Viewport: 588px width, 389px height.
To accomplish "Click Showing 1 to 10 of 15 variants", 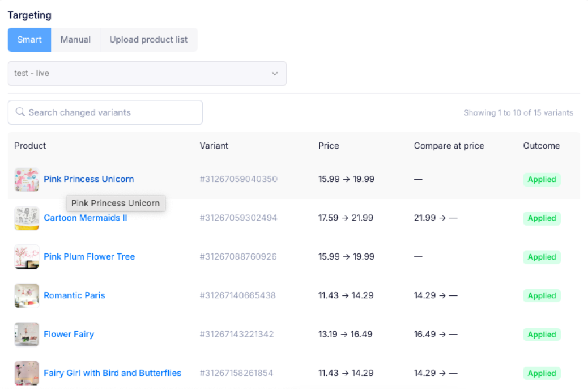I will pos(518,113).
